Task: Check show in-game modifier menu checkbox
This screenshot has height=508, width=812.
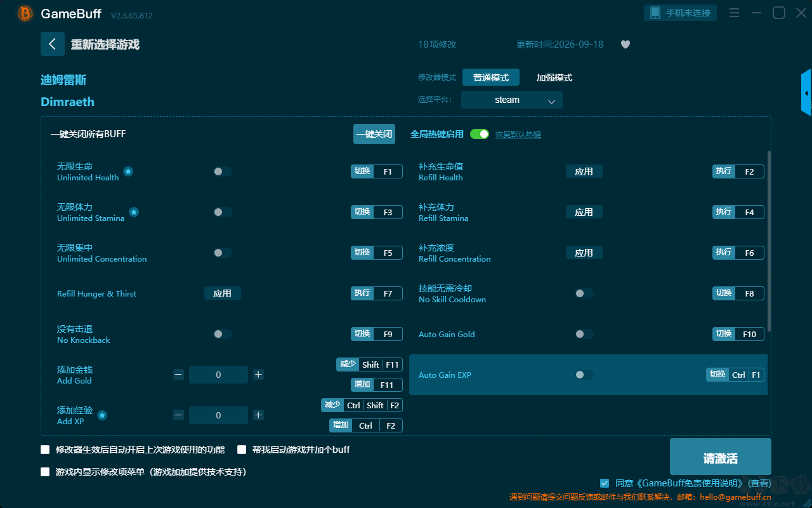Action: click(45, 472)
